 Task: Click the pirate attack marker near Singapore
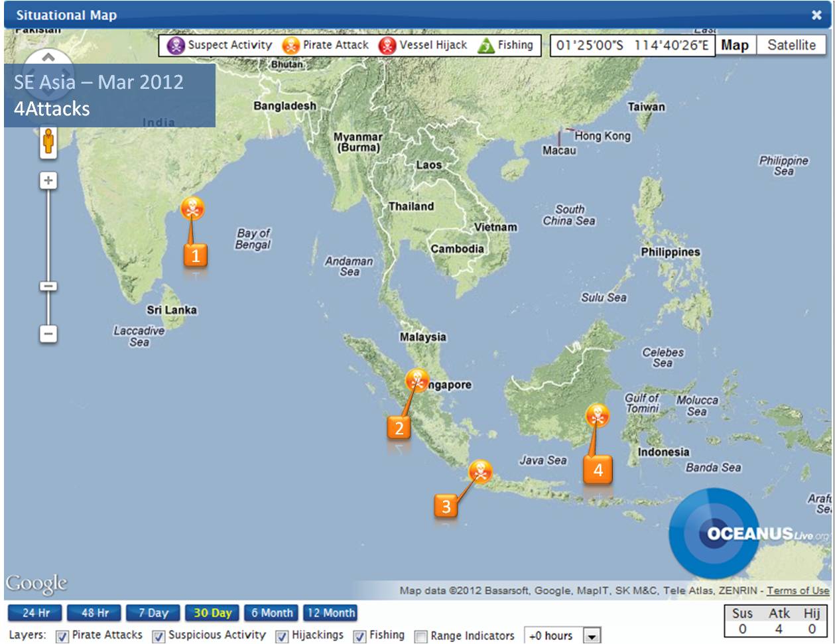click(417, 381)
